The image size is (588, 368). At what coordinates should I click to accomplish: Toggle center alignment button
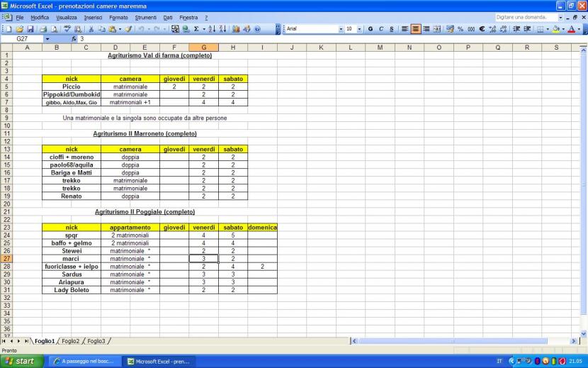(x=415, y=29)
